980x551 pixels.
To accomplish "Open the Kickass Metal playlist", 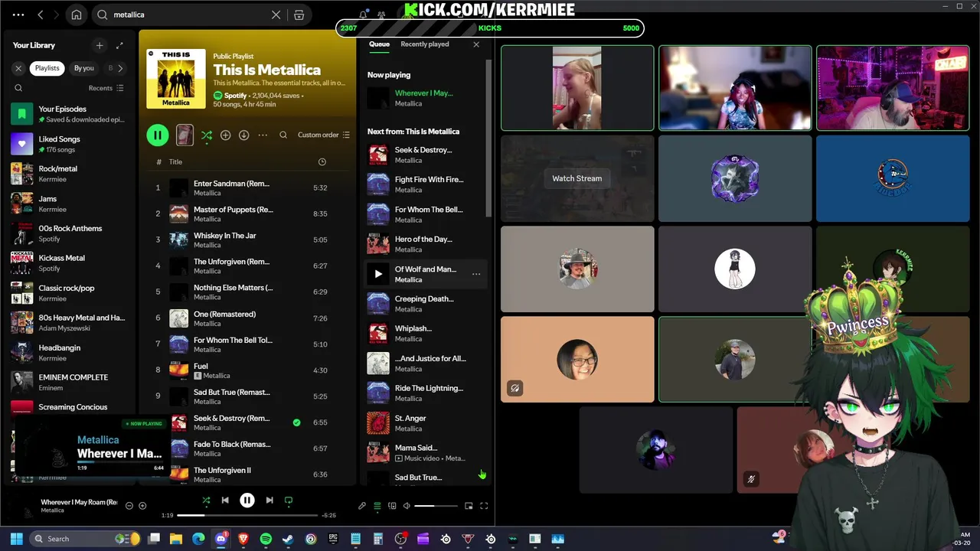I will click(x=69, y=263).
